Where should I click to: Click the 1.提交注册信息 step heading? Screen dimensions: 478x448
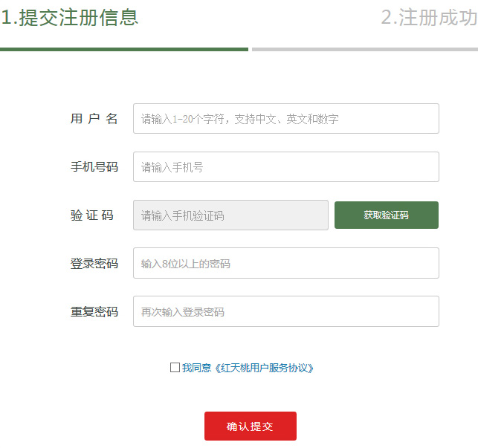(70, 18)
